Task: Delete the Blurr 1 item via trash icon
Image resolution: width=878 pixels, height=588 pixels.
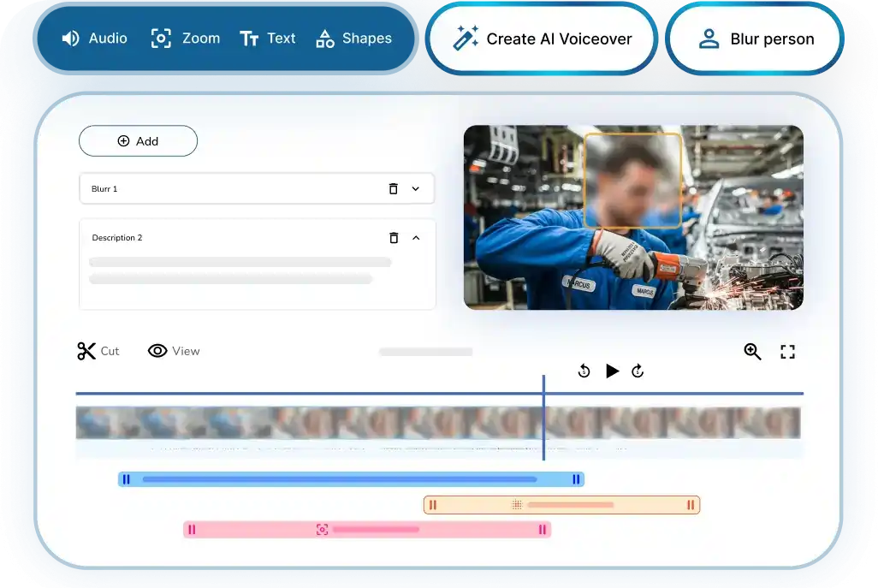Action: 393,188
